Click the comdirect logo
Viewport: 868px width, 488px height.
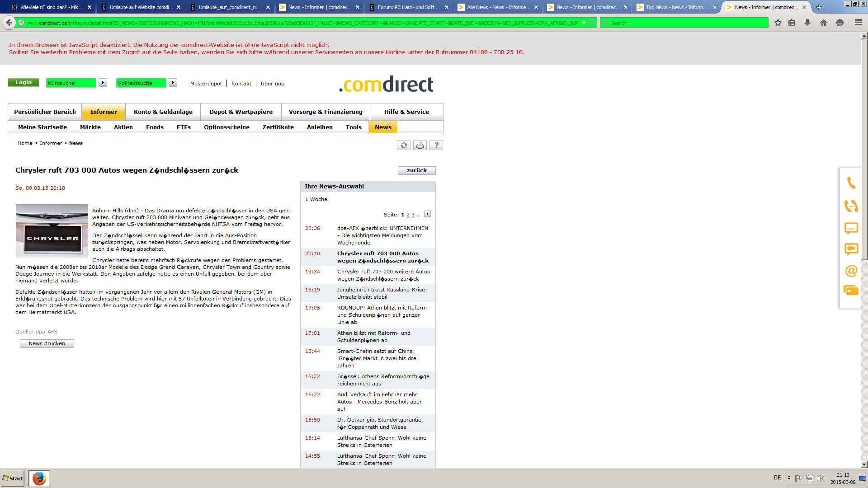(386, 84)
